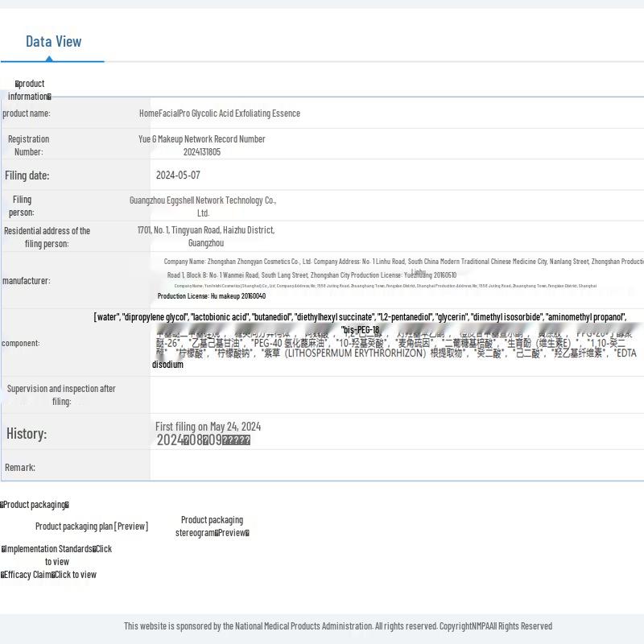Viewport: 644px width, 644px height.
Task: Click the Product packaging section heading
Action: click(x=35, y=505)
